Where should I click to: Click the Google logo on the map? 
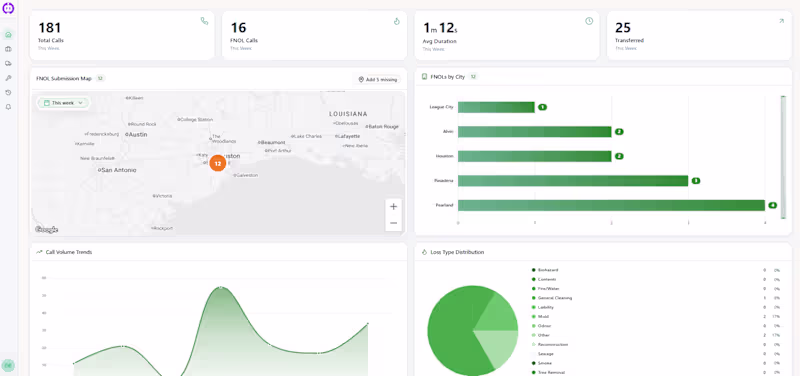[x=46, y=230]
